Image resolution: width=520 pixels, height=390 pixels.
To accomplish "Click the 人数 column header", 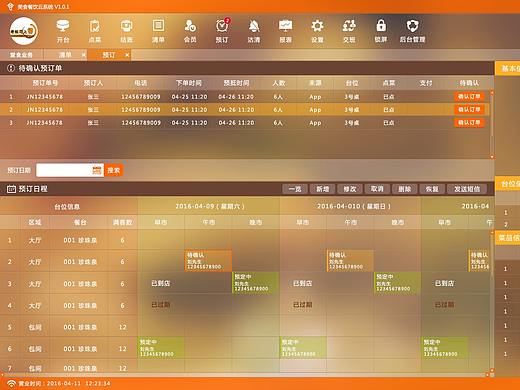I will [279, 83].
